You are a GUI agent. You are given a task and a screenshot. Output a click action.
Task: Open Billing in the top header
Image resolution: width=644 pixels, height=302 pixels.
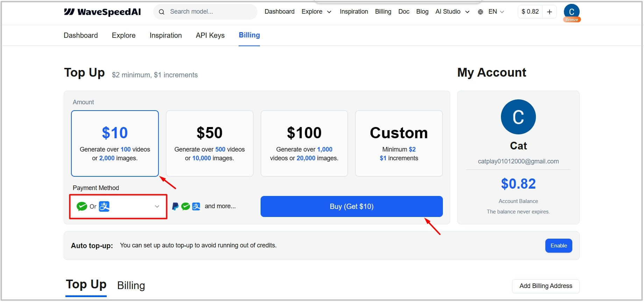(x=383, y=12)
